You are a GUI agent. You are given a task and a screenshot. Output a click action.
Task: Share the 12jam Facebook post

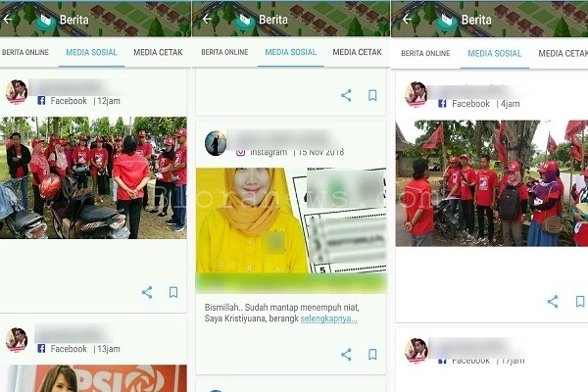click(x=147, y=292)
